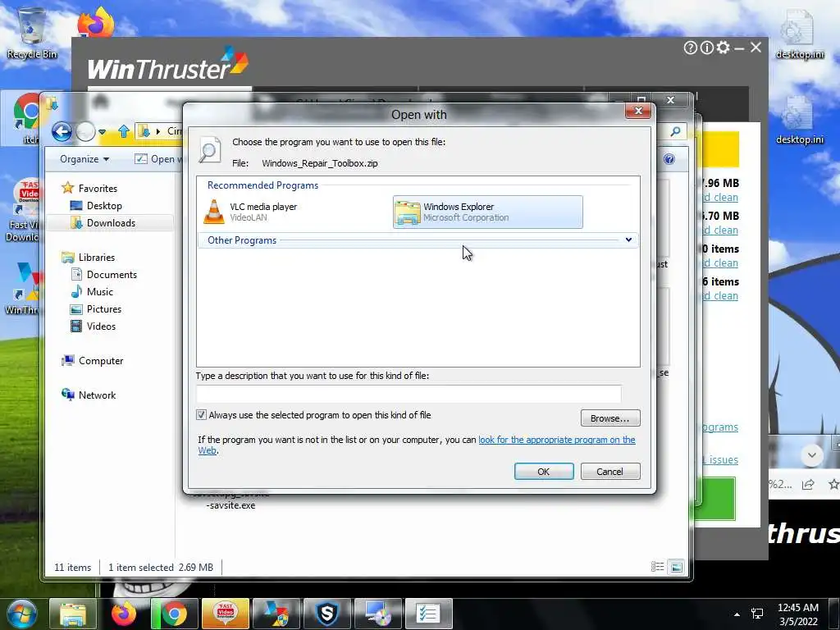Click the browser share icon

pos(808,484)
